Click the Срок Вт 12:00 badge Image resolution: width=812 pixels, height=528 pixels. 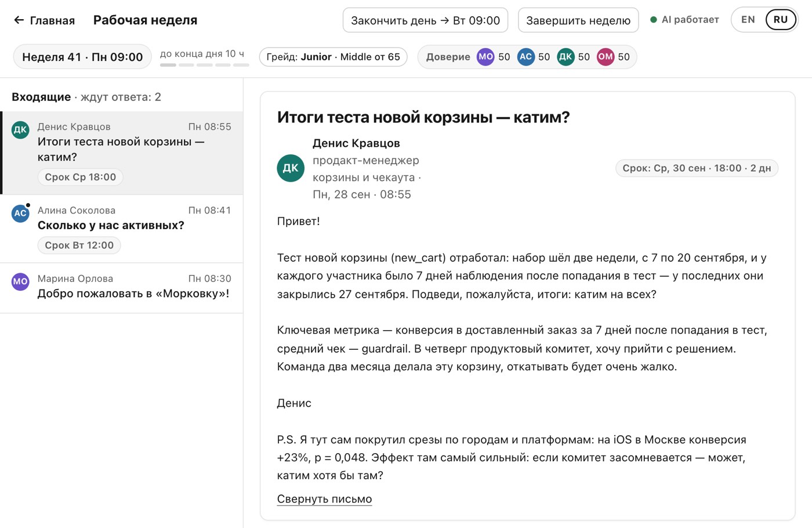click(x=79, y=245)
